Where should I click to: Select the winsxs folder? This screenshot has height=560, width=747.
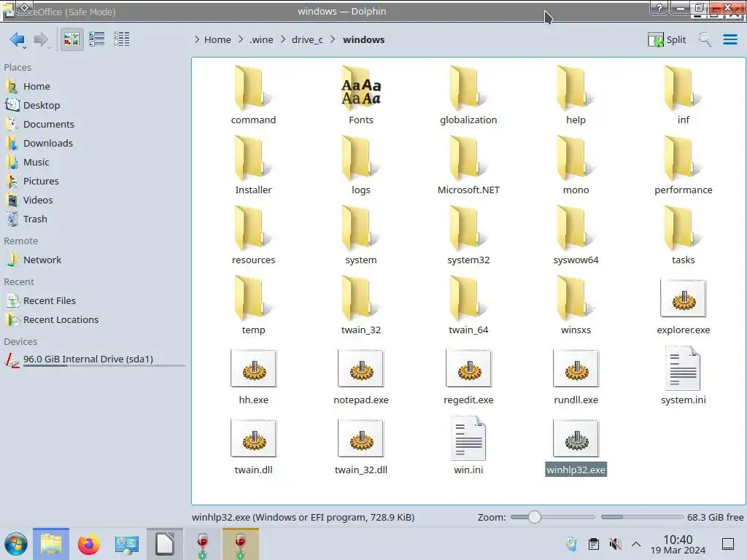(576, 306)
